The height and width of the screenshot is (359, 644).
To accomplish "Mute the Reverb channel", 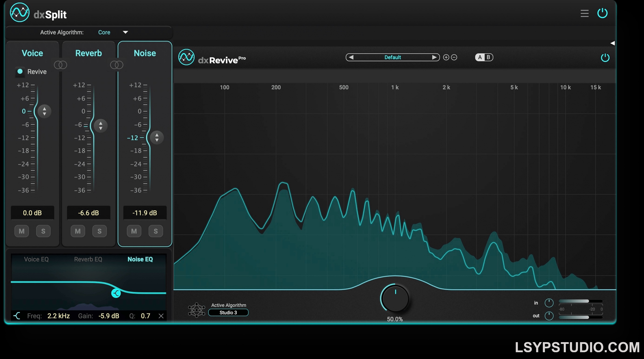I will [x=78, y=231].
